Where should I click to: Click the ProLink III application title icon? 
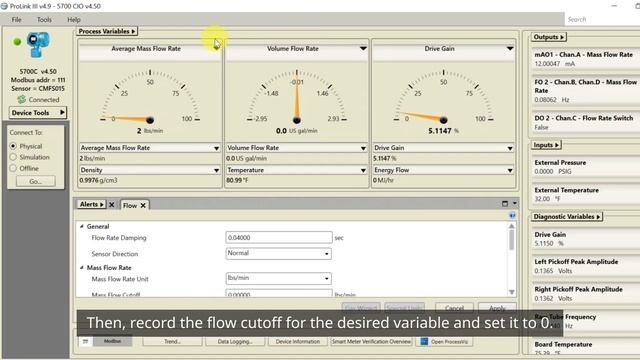(x=4, y=6)
